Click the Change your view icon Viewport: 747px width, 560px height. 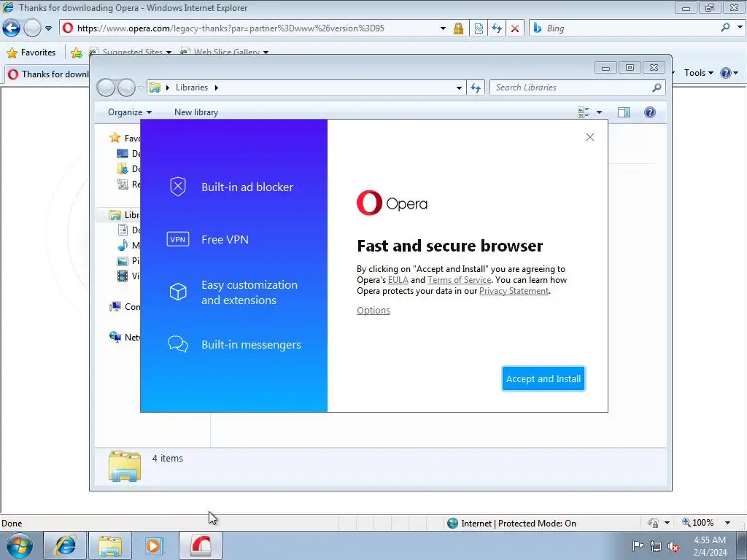[x=584, y=112]
